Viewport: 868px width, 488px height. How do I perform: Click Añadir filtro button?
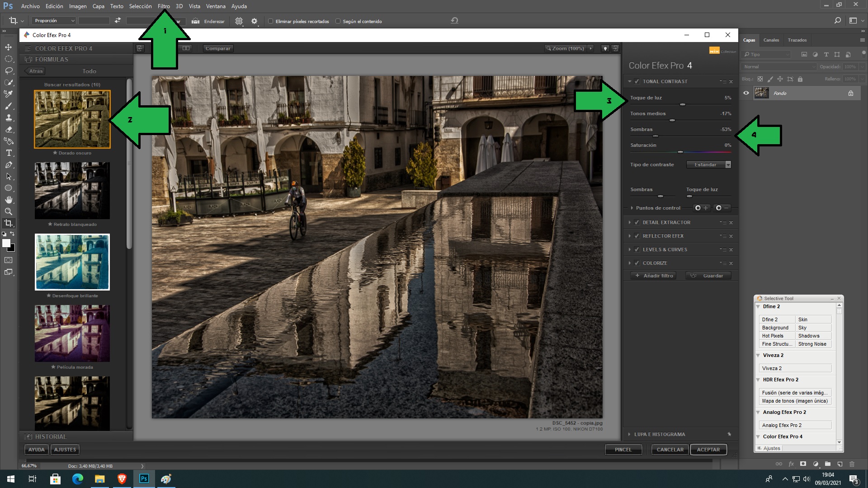point(653,276)
